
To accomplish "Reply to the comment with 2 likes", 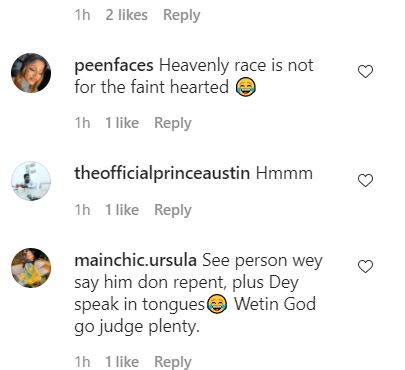I will (182, 15).
